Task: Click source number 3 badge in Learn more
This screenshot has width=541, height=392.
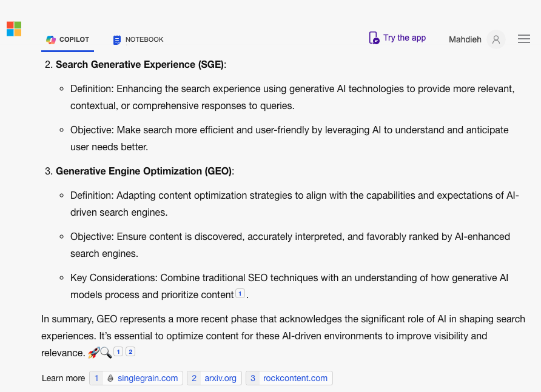Action: click(253, 378)
